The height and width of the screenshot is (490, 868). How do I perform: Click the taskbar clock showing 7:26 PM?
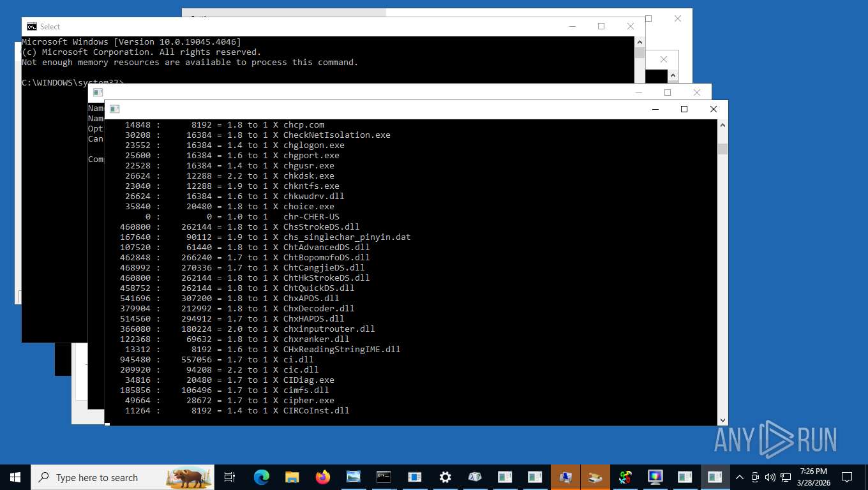[813, 477]
